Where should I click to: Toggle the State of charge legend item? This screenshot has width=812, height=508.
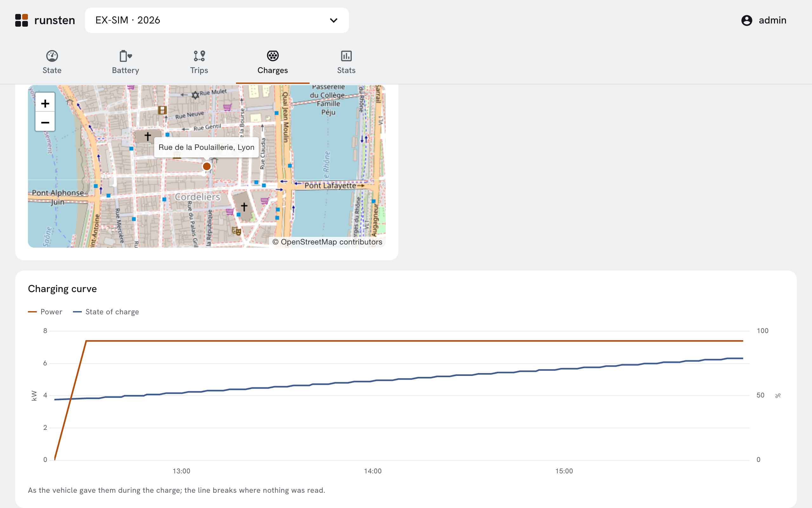point(106,312)
